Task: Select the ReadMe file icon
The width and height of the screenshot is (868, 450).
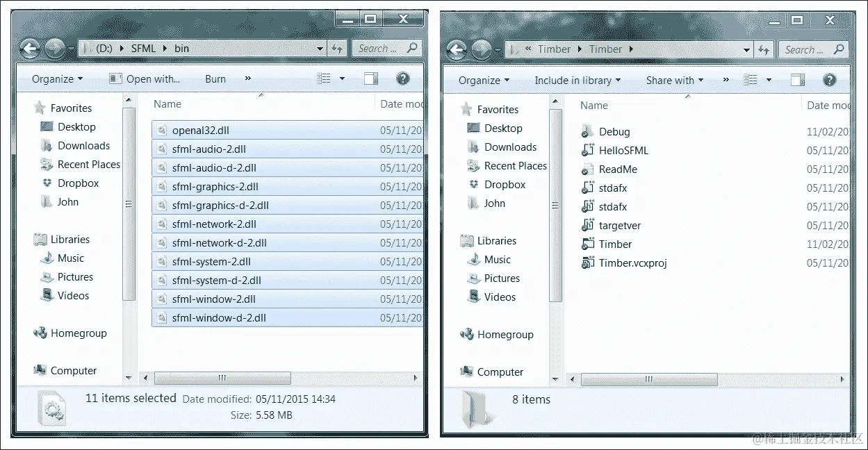Action: pyautogui.click(x=588, y=169)
